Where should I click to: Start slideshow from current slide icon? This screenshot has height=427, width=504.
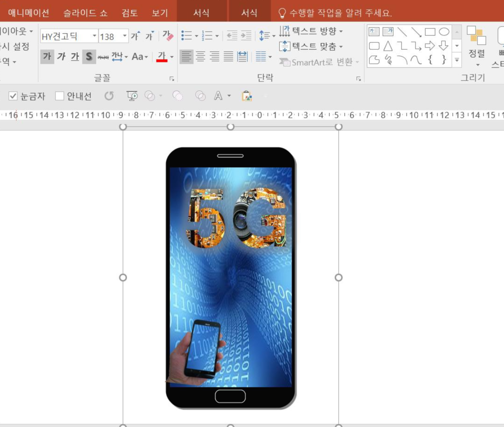[x=132, y=96]
